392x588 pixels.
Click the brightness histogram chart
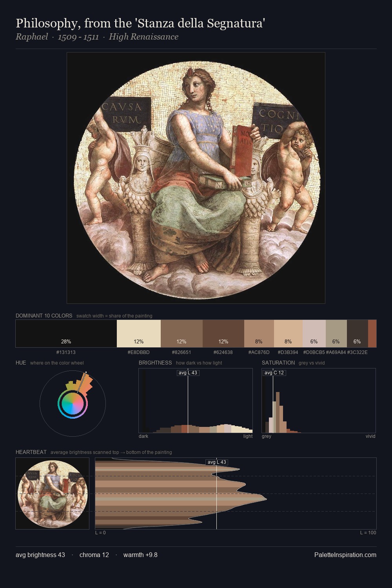click(196, 401)
